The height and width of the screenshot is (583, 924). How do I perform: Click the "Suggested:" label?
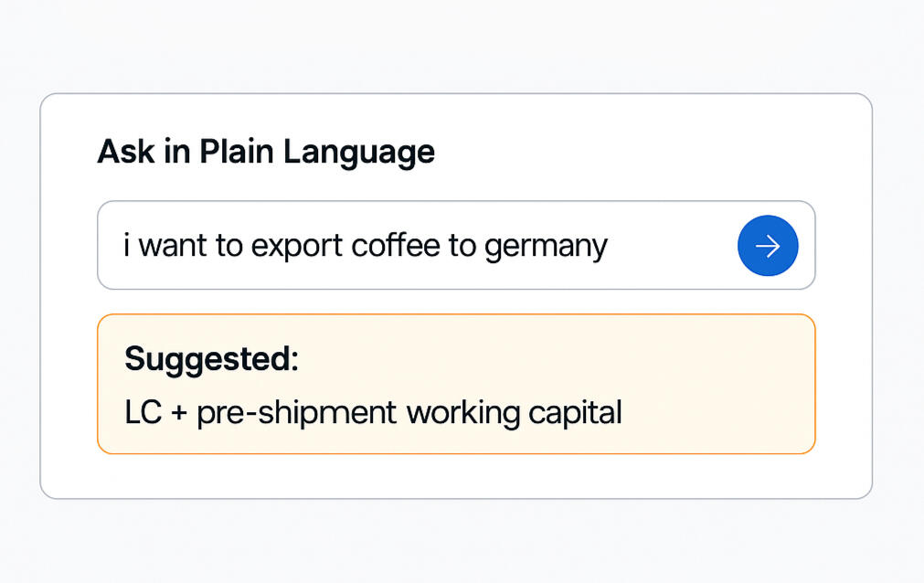pyautogui.click(x=211, y=359)
